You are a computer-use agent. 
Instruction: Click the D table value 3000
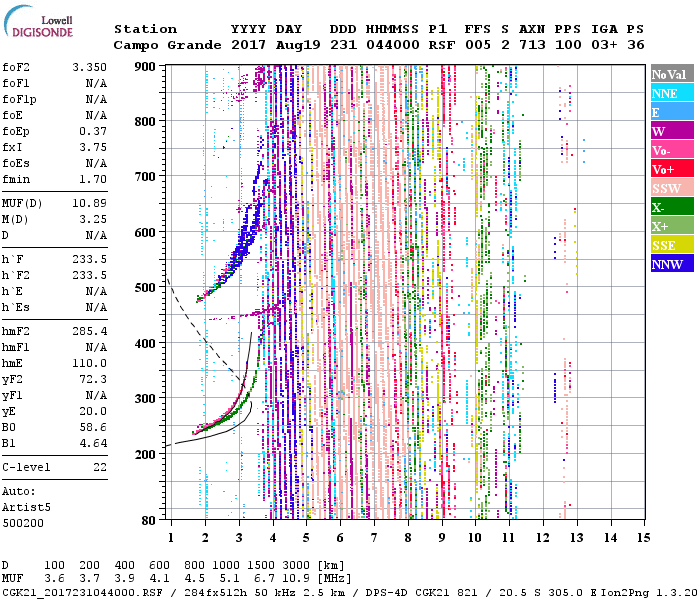[296, 566]
